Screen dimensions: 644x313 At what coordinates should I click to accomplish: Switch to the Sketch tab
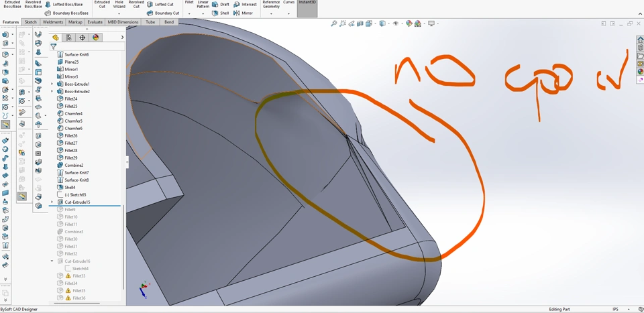30,22
